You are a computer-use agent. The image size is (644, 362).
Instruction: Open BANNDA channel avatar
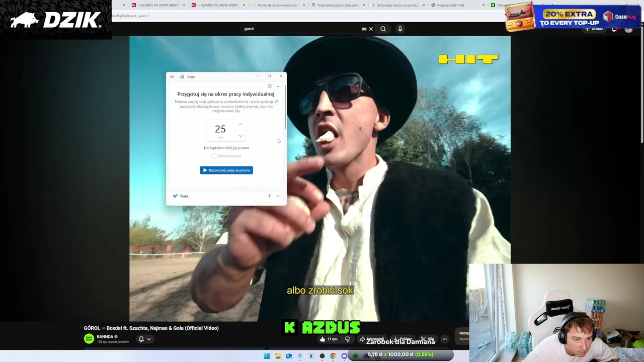click(x=89, y=339)
